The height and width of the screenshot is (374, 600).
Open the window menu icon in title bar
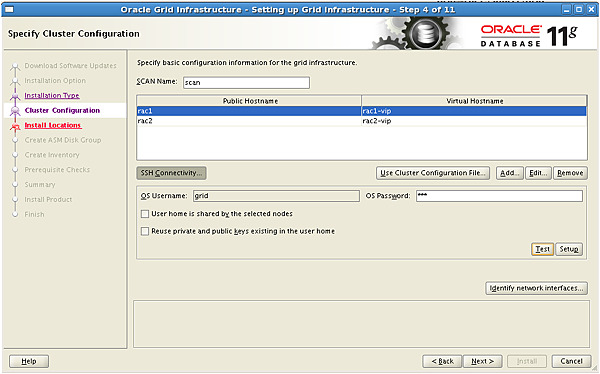pyautogui.click(x=9, y=9)
